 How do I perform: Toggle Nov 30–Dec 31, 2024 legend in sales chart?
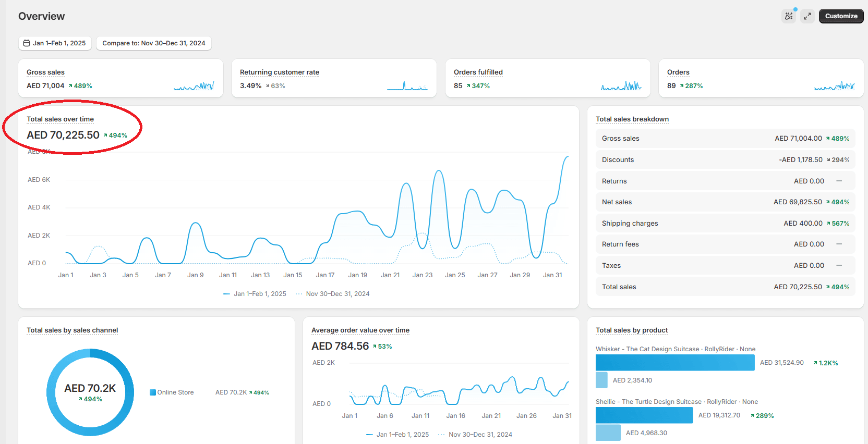coord(332,294)
